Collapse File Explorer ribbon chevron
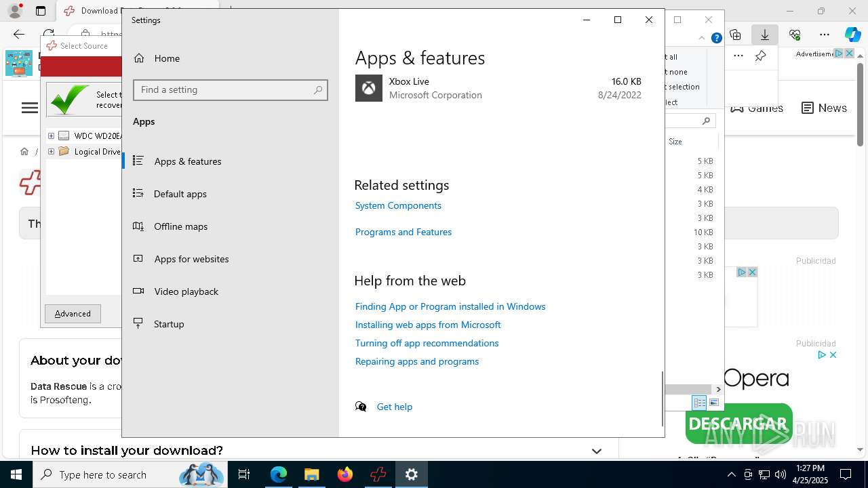Viewport: 868px width, 488px height. (702, 38)
